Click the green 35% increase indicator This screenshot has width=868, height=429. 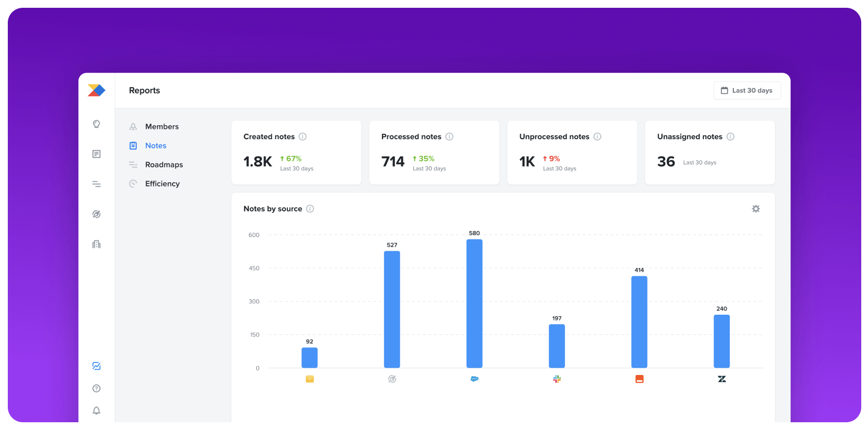pos(424,159)
